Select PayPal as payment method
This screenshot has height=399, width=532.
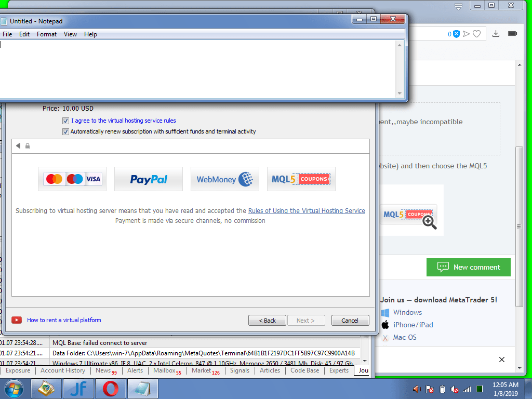[x=149, y=179]
